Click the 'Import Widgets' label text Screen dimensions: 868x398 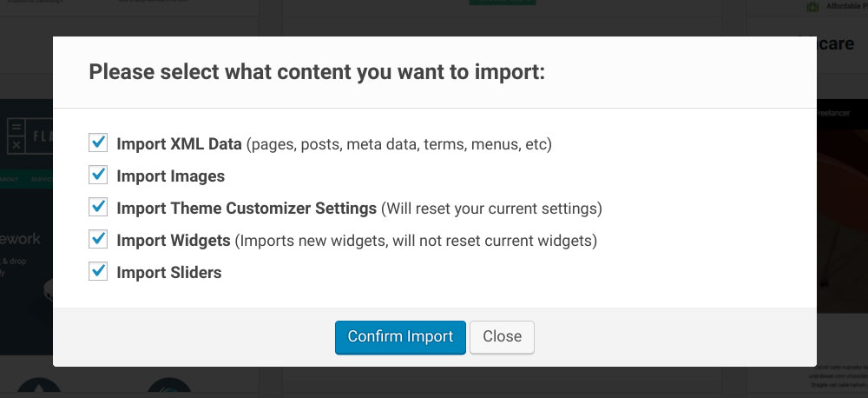[174, 240]
